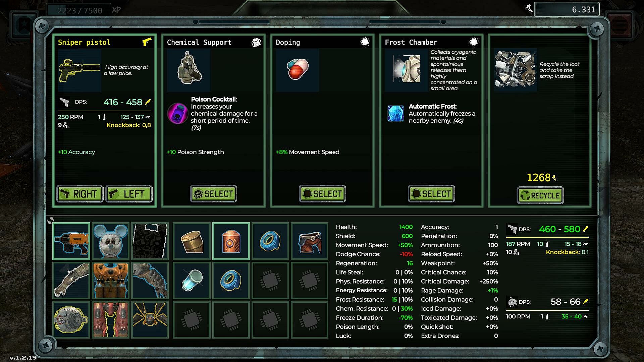Recycle the loot for scrap

point(540,195)
